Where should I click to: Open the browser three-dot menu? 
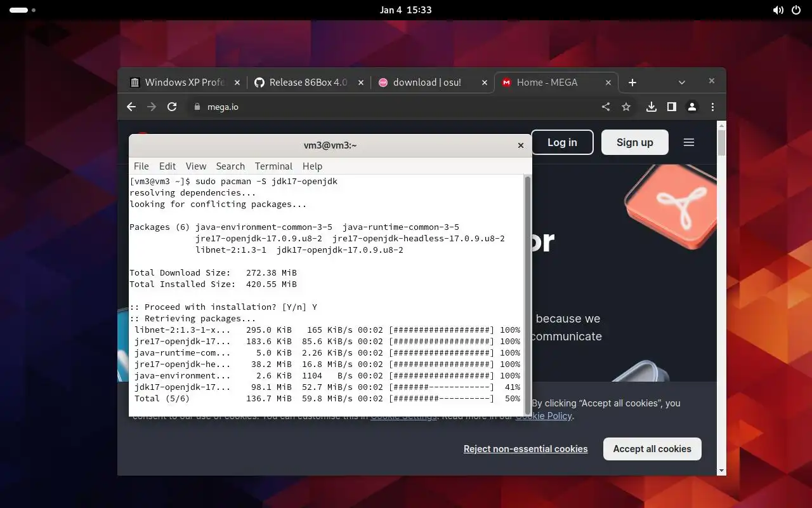pos(712,107)
